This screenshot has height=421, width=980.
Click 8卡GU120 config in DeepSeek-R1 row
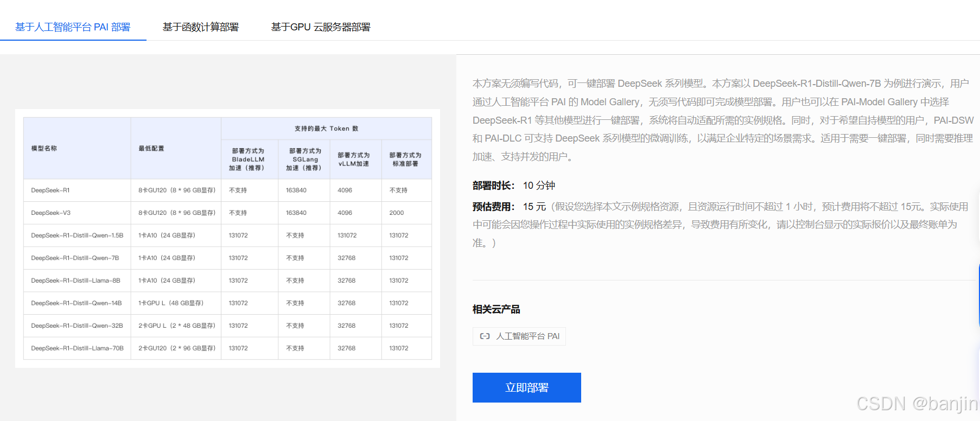tap(177, 190)
